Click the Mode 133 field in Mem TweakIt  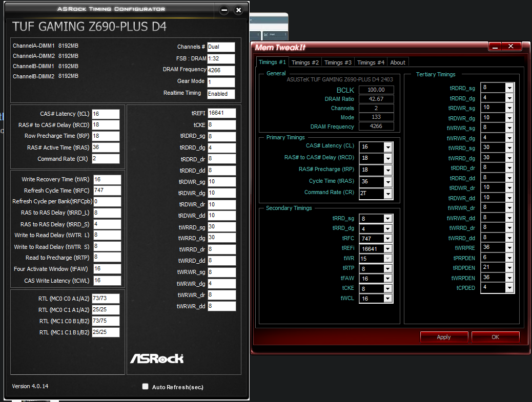tap(376, 117)
